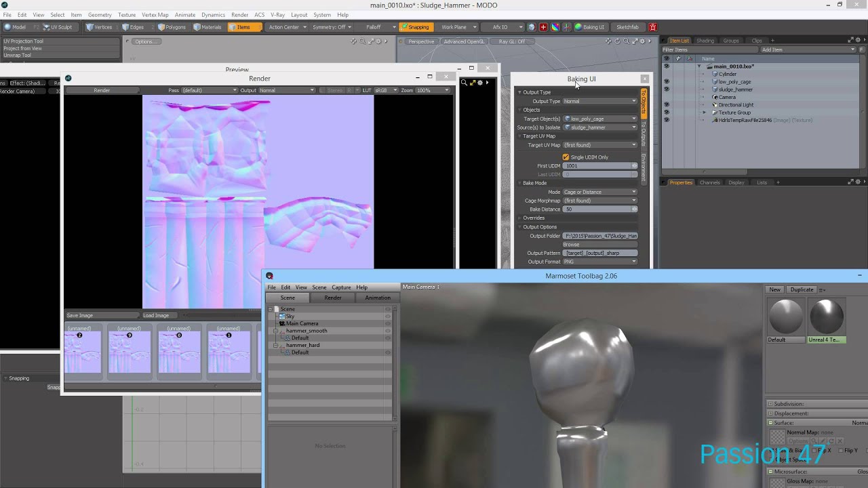Open the V-Ray menu

(277, 15)
